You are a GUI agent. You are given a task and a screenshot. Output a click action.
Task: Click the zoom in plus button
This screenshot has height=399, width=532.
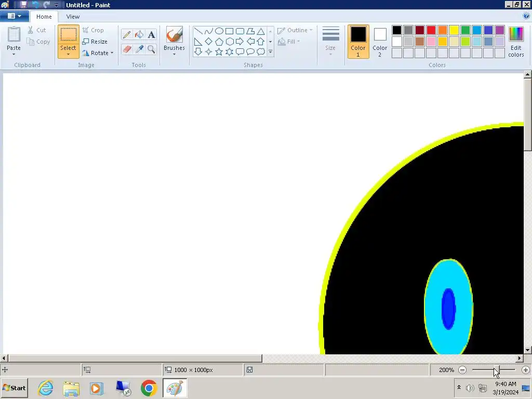(526, 370)
